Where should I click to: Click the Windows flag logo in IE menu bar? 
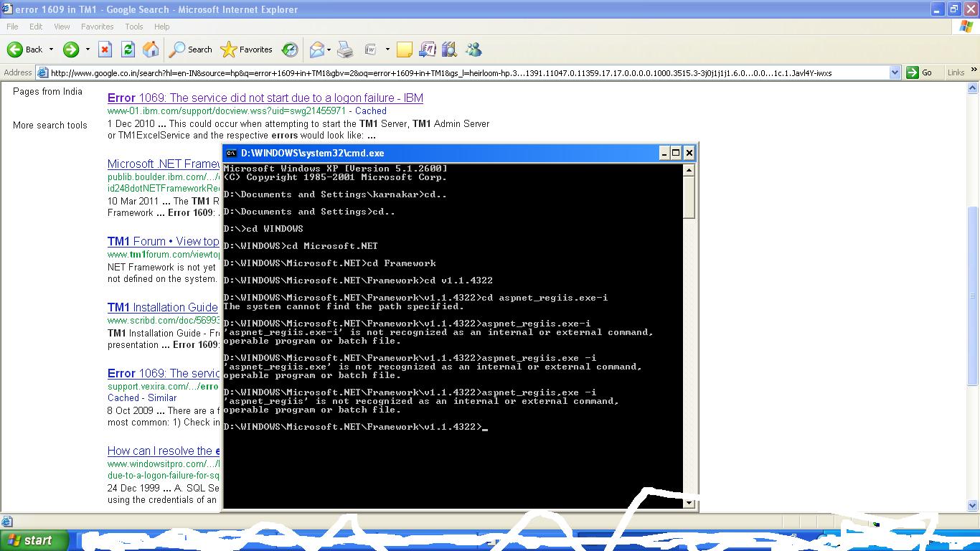(966, 27)
